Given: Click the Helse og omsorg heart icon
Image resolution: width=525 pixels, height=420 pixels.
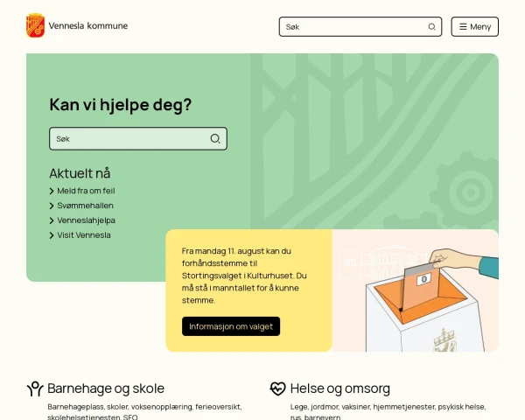Looking at the screenshot, I should tap(278, 388).
